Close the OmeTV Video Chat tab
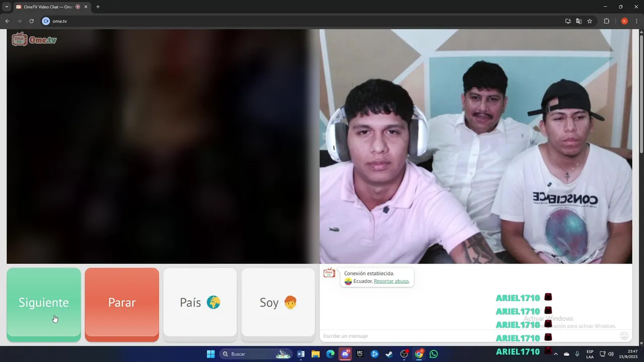 pos(86,7)
